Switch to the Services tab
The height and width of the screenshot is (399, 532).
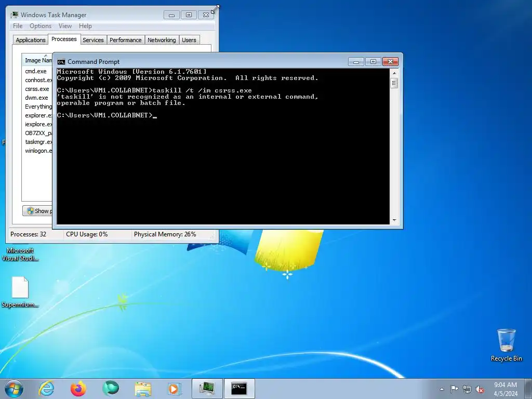click(93, 40)
